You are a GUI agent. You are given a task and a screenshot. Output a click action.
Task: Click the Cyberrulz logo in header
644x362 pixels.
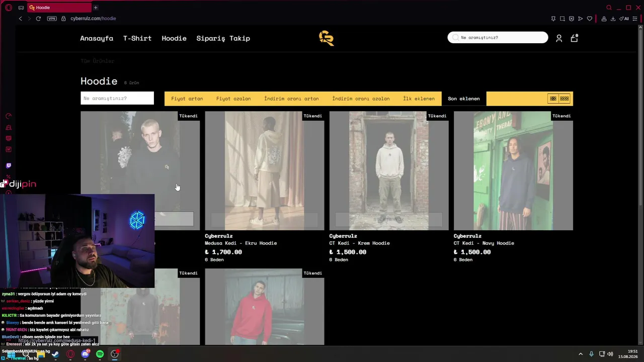pyautogui.click(x=327, y=38)
